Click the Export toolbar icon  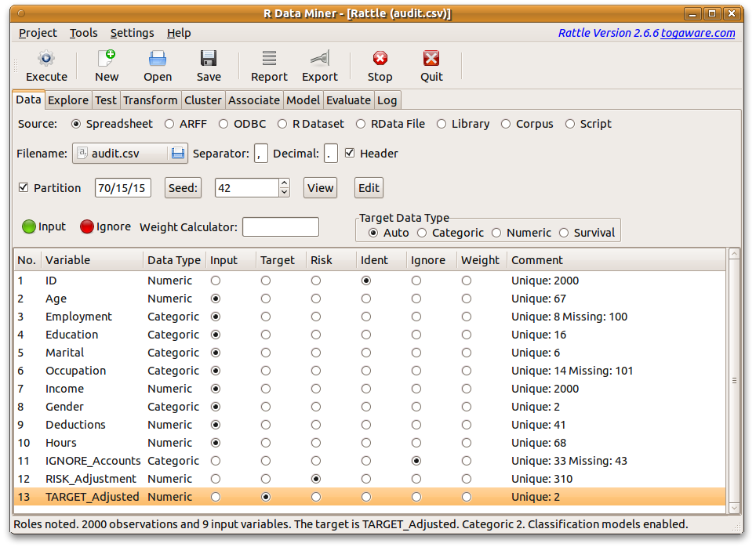point(319,59)
